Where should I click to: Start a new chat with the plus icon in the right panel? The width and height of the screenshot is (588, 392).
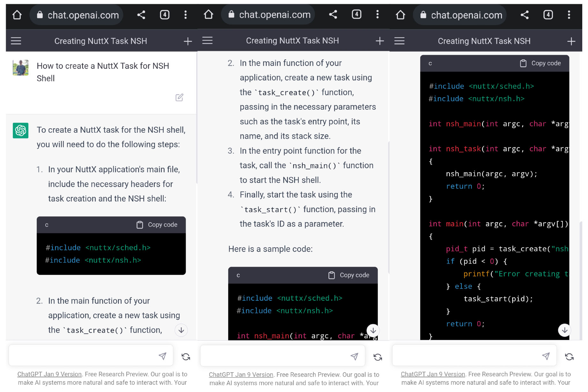click(x=571, y=41)
